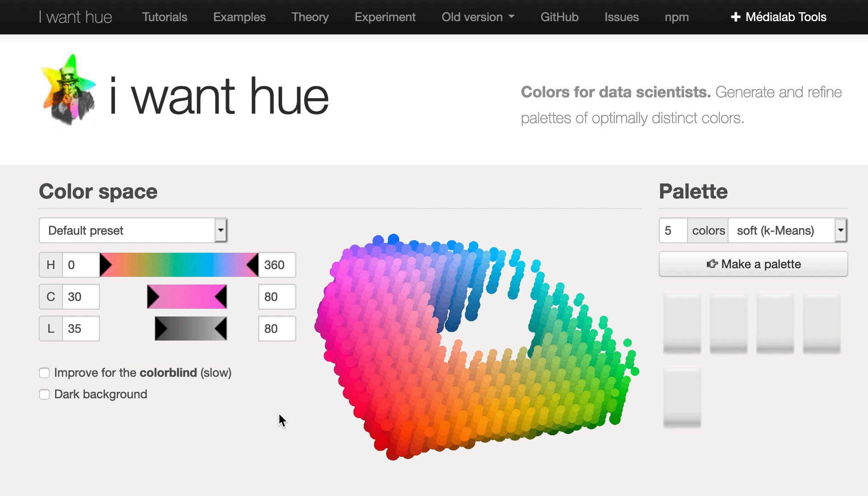The width and height of the screenshot is (868, 496).
Task: Visit the GitHub link
Action: coord(559,17)
